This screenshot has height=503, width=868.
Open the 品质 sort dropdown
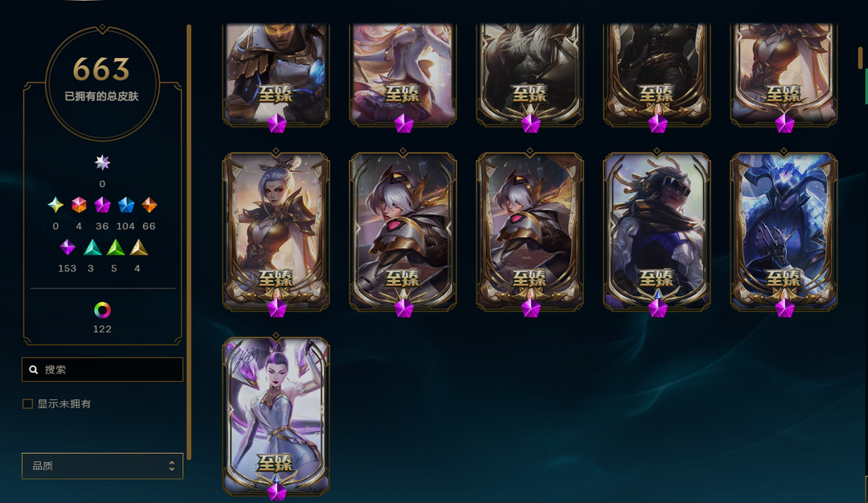(102, 466)
